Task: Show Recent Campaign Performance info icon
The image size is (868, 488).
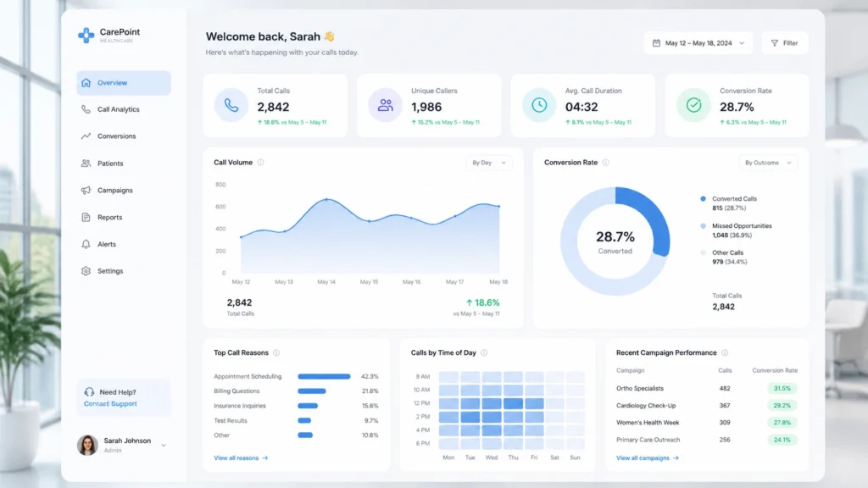Action: (x=725, y=353)
